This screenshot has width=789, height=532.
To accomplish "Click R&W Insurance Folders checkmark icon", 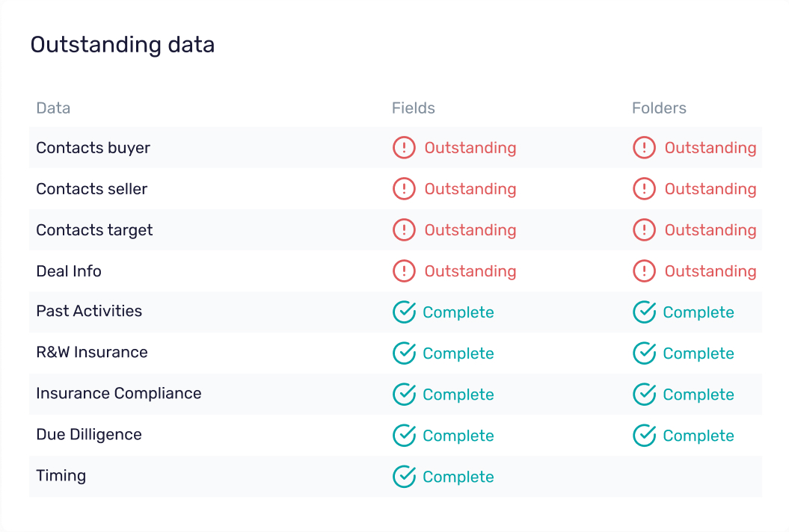I will (644, 353).
